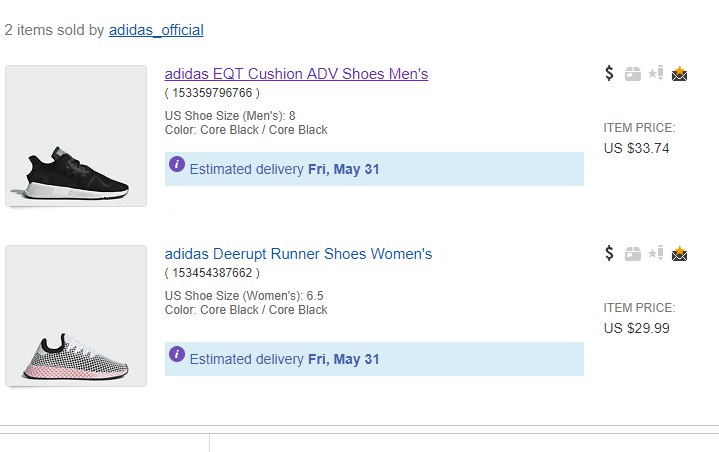The height and width of the screenshot is (452, 719).
Task: Click the shipped box icon for EQT Cushion shoes
Action: tap(633, 74)
